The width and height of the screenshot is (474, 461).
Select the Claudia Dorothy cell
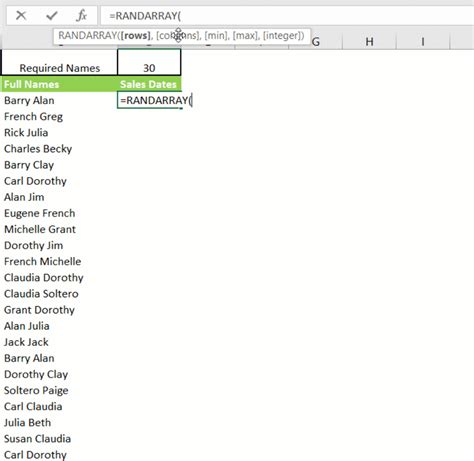59,278
